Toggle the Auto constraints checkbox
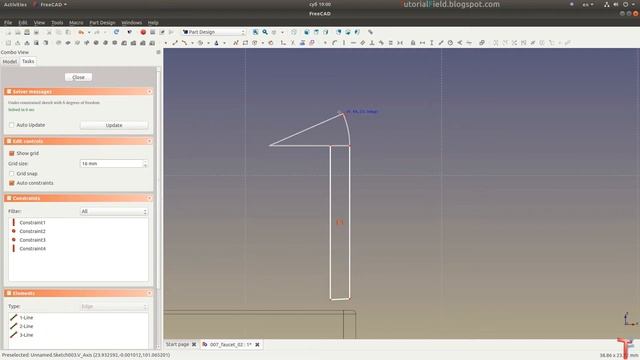 11,183
